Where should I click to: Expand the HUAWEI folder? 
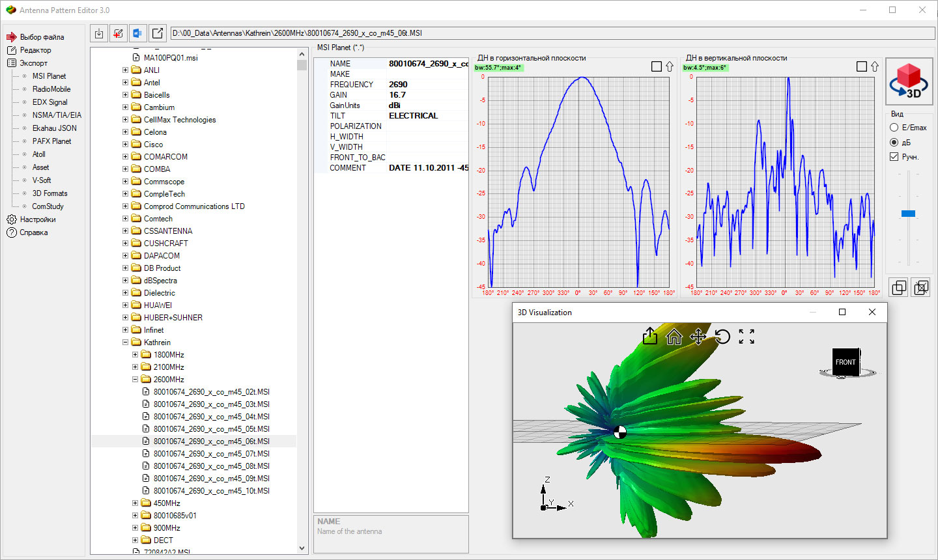126,305
